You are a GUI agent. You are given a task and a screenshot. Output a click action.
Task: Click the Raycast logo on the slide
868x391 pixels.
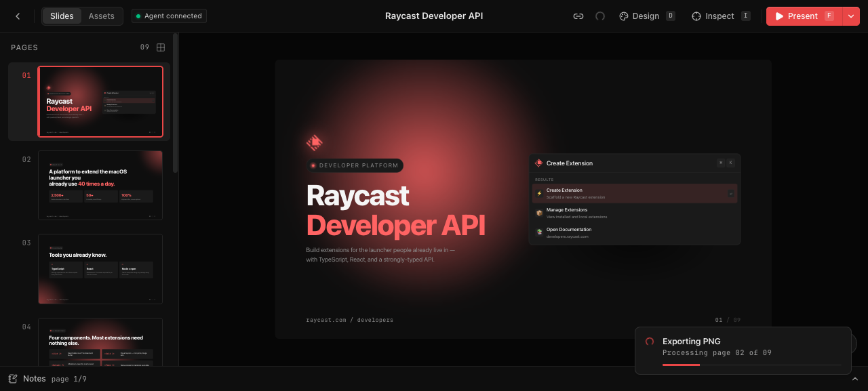[314, 142]
